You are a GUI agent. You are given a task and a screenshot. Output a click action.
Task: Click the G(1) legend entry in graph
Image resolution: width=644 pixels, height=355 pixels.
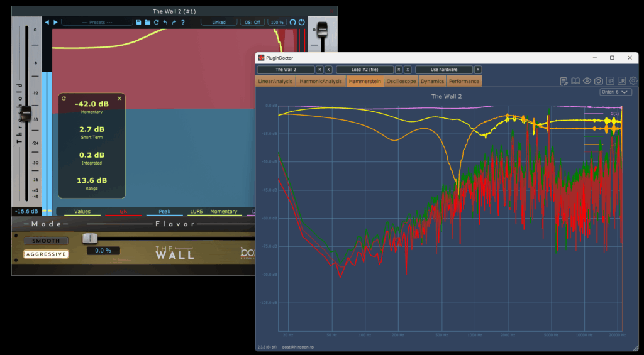pyautogui.click(x=615, y=113)
